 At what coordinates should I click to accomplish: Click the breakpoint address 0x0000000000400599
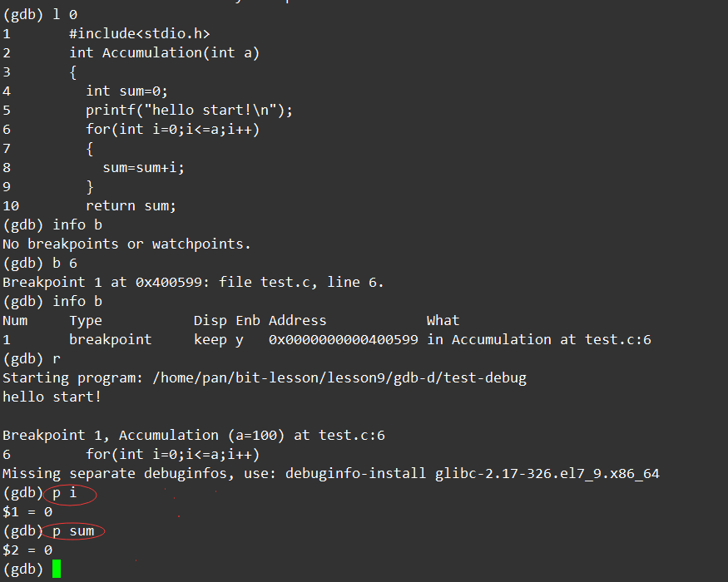(x=343, y=340)
